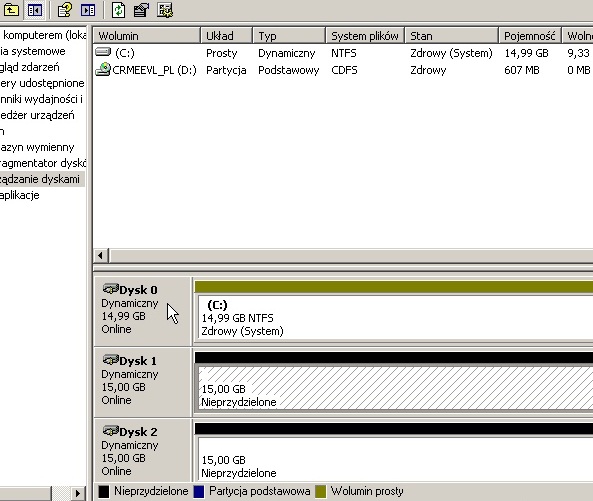Sort by the System plików column header
The image size is (593, 501).
point(365,36)
